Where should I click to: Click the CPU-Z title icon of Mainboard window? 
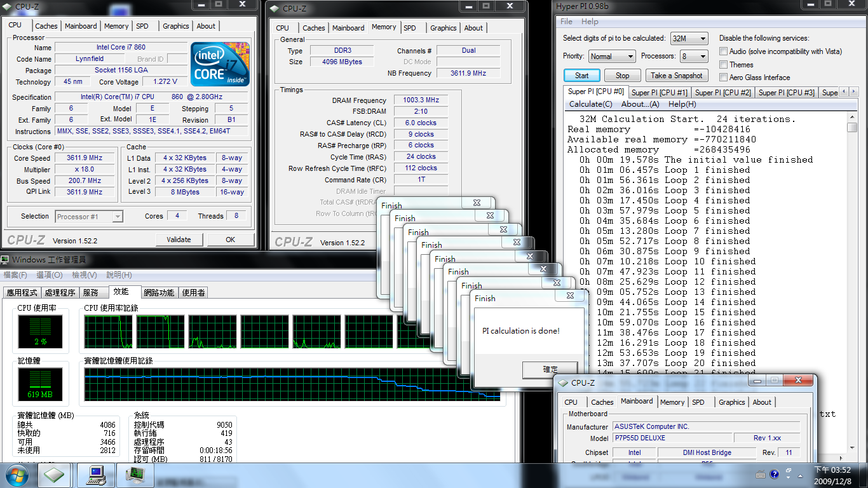click(x=563, y=383)
